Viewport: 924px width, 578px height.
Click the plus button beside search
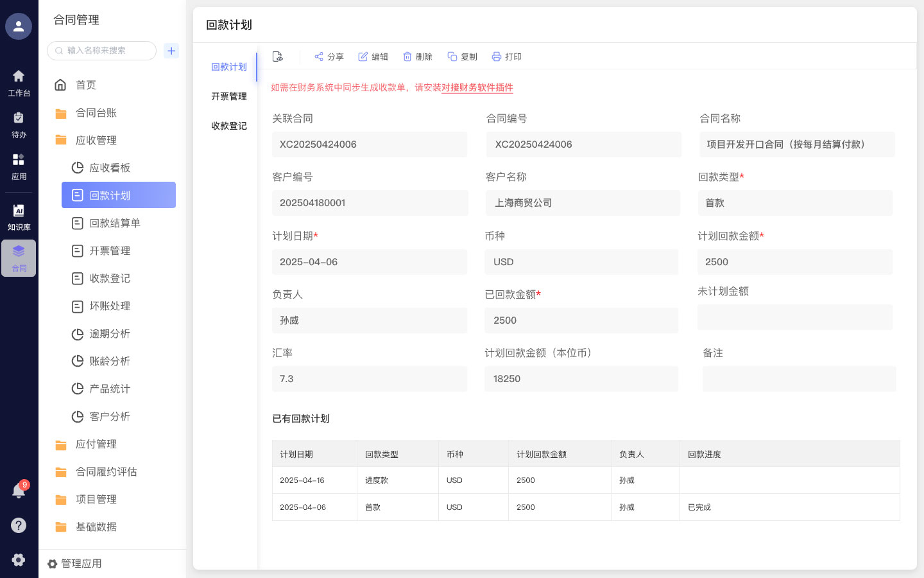pos(171,51)
